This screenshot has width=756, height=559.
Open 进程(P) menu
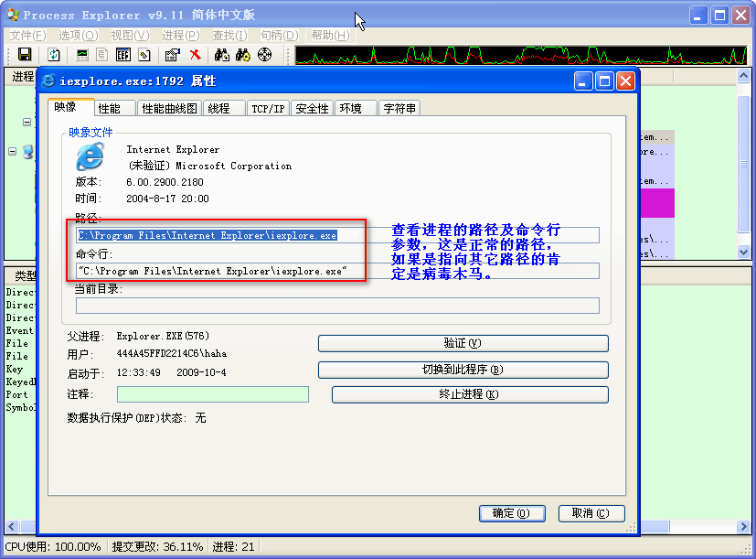pos(181,36)
